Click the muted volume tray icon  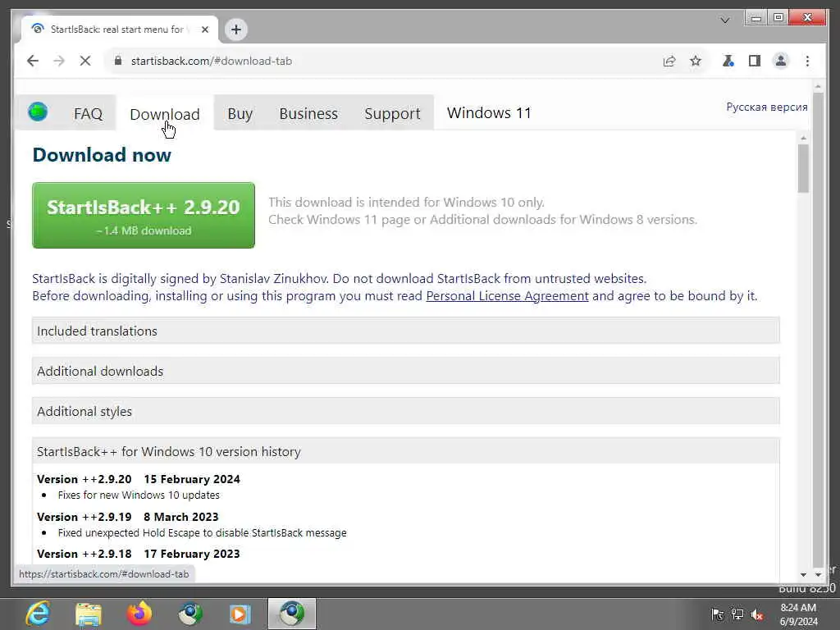(x=757, y=614)
